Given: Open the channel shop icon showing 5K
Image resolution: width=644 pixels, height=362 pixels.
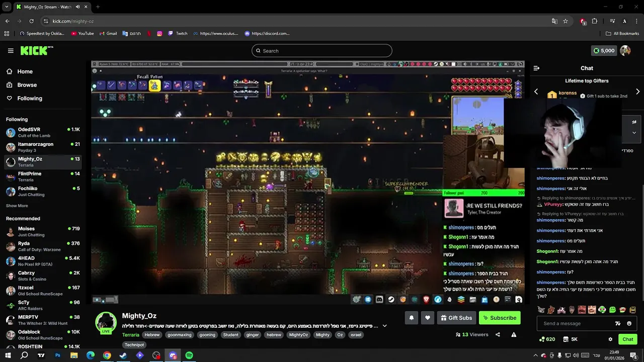Looking at the screenshot, I should [x=571, y=339].
